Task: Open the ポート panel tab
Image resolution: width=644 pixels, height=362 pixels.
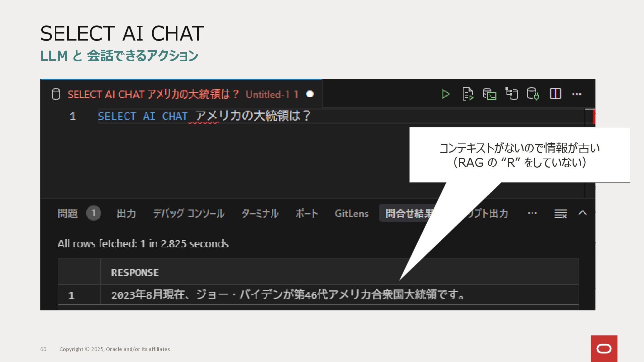Action: pos(307,214)
